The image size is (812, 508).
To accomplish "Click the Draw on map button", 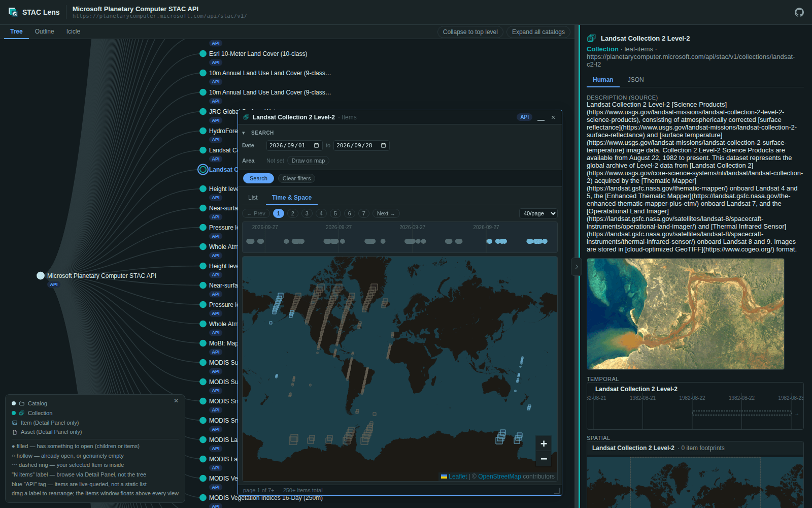I will pos(308,161).
